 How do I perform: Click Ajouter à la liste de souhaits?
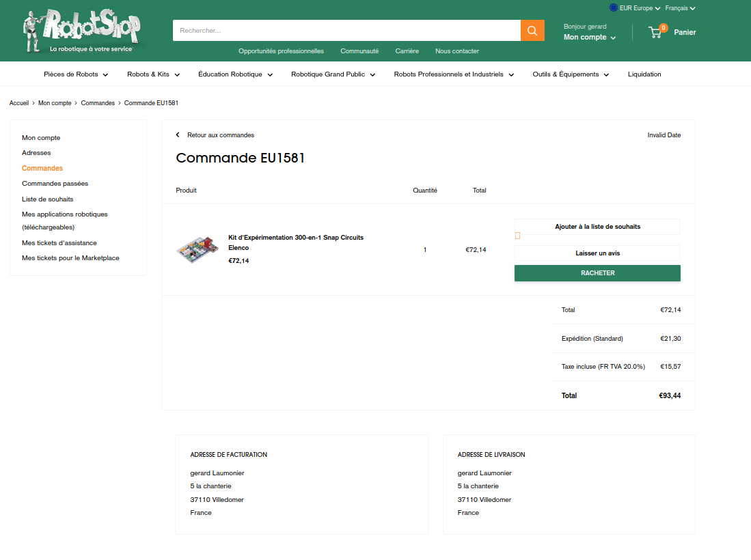tap(597, 227)
